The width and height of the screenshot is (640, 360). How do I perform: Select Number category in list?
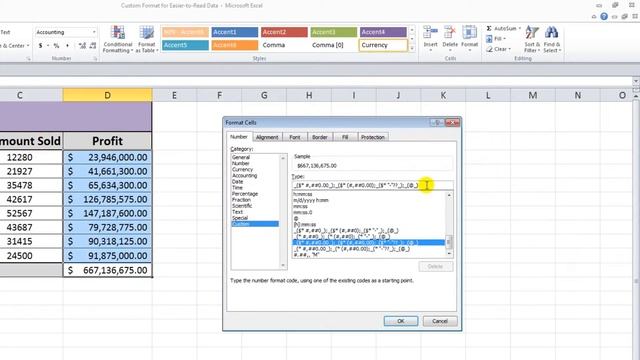(x=241, y=163)
